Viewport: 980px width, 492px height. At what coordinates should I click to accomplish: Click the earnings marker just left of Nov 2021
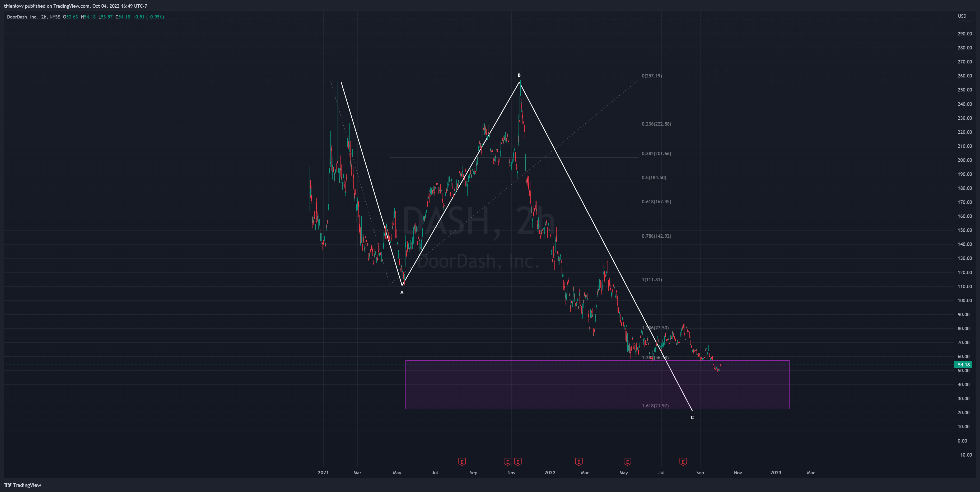pos(507,462)
